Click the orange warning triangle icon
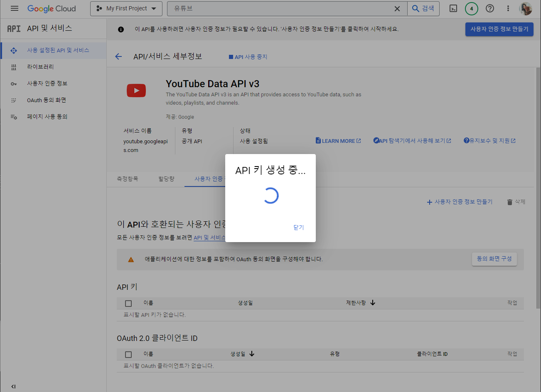The image size is (541, 392). tap(131, 260)
